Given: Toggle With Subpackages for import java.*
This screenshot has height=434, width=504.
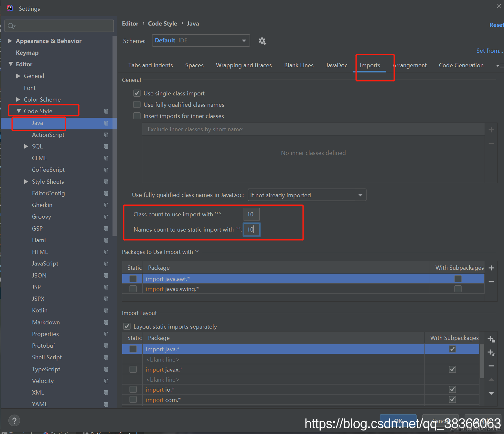Looking at the screenshot, I should tap(452, 349).
